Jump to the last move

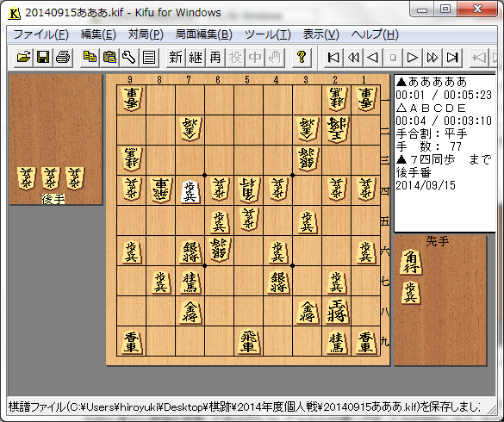click(452, 58)
